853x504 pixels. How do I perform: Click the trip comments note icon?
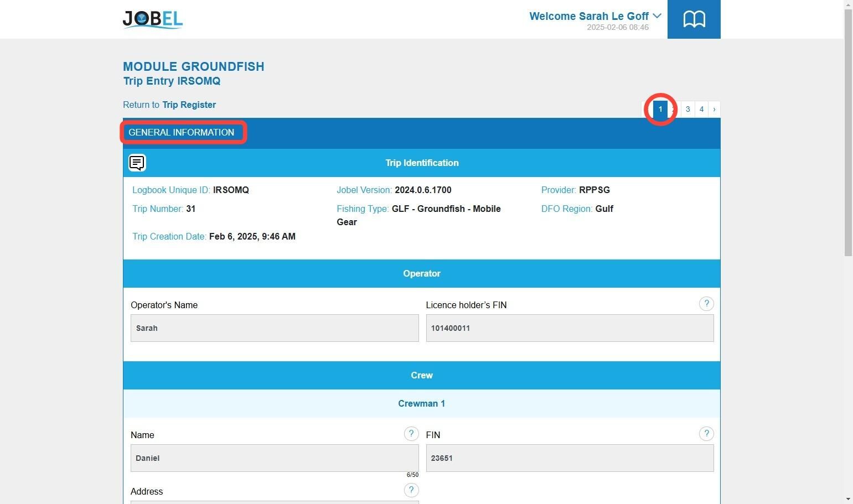tap(137, 163)
